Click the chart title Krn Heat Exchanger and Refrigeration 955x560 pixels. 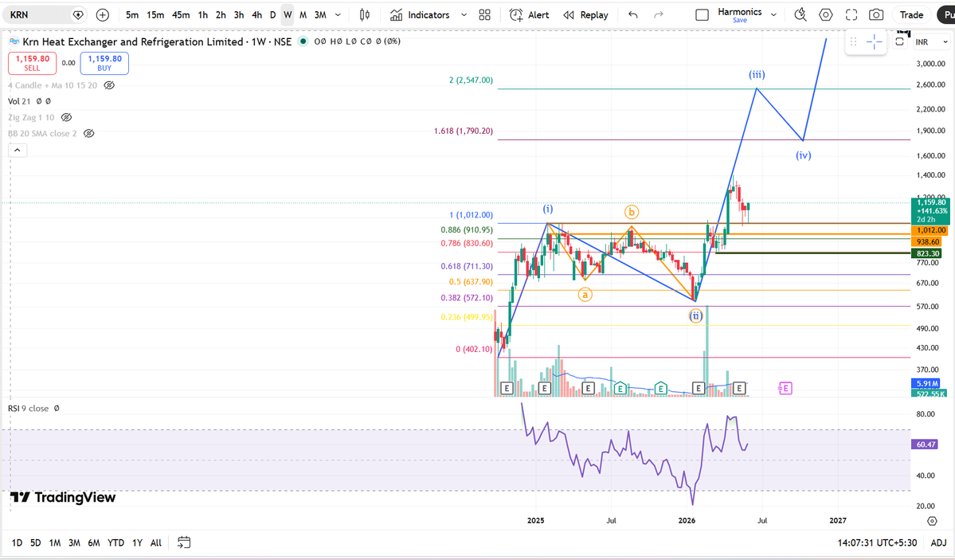click(x=133, y=41)
